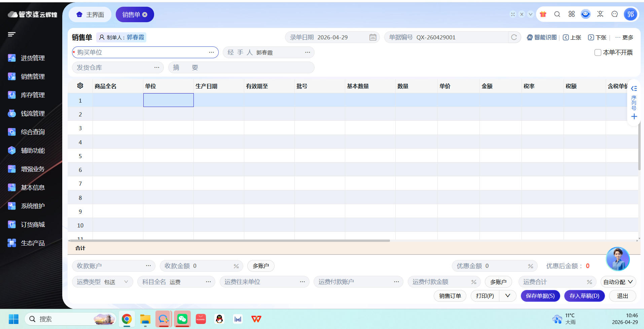This screenshot has height=329, width=644.
Task: Go to next document 下张
Action: coord(597,37)
